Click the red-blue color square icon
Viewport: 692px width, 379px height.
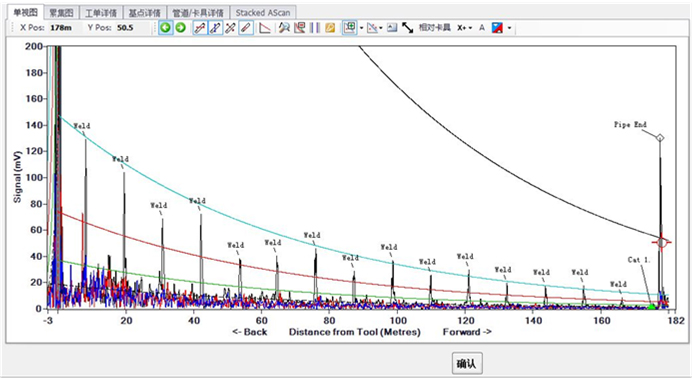(x=497, y=28)
